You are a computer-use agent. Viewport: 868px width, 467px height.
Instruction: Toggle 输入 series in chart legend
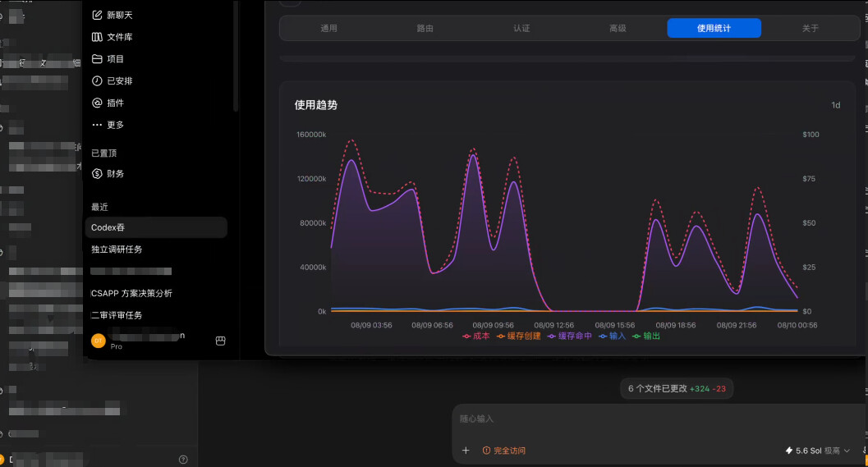pos(613,336)
